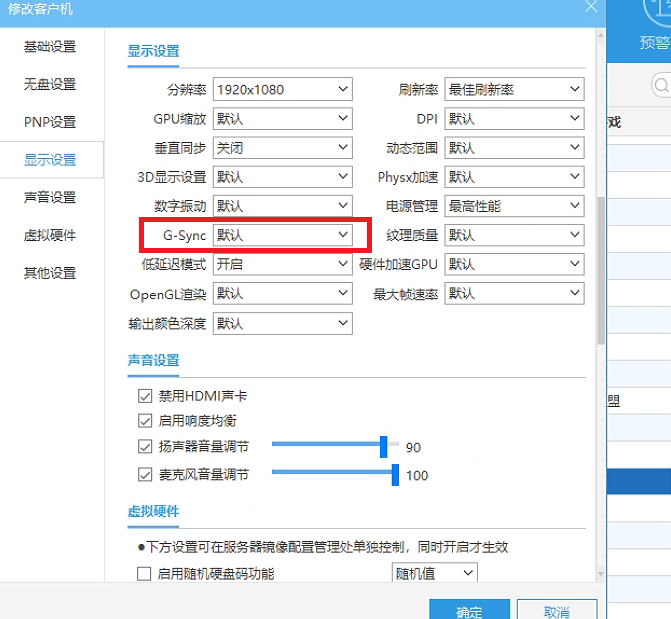The height and width of the screenshot is (619, 671).
Task: Expand the 随机值 dropdown
Action: pos(433,574)
